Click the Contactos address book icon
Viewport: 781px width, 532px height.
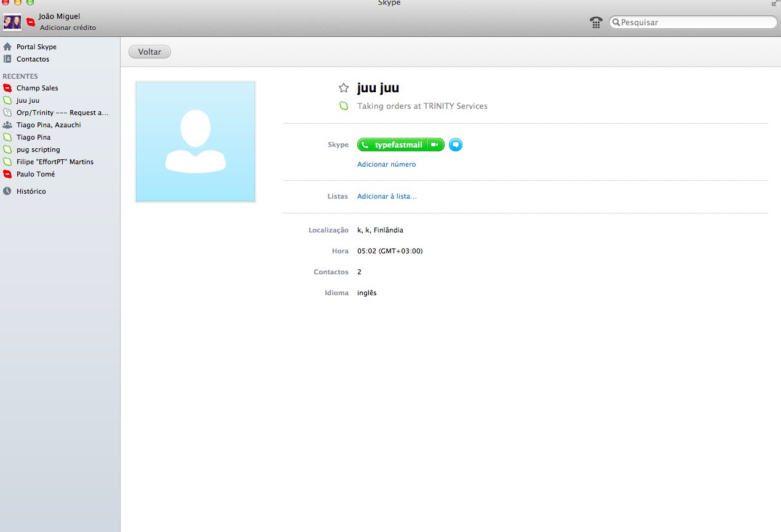(x=7, y=59)
